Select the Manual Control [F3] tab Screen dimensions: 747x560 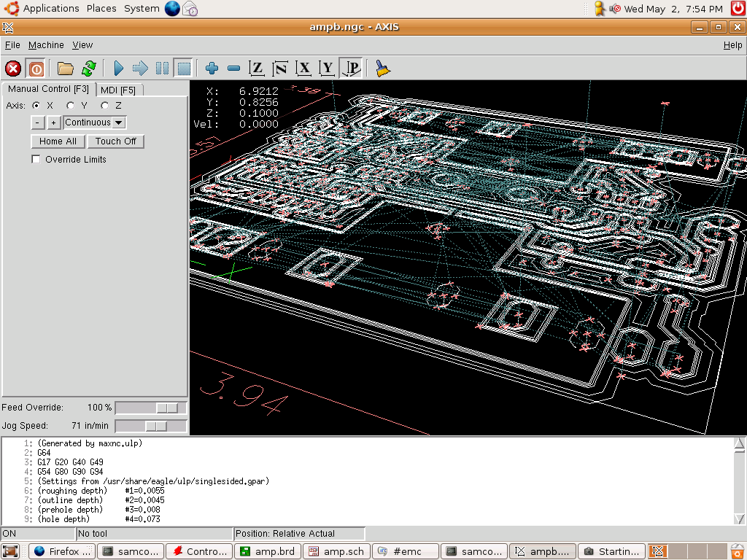tap(49, 88)
